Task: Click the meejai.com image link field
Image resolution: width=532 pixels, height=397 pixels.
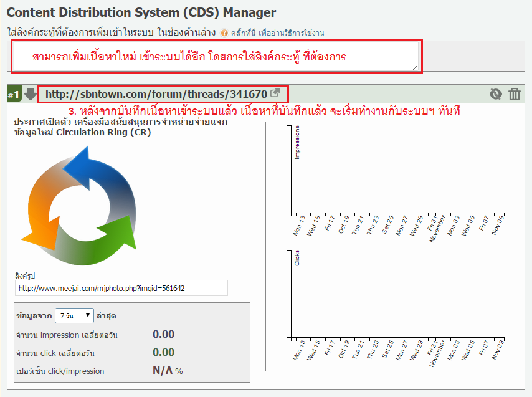Action: (x=121, y=289)
